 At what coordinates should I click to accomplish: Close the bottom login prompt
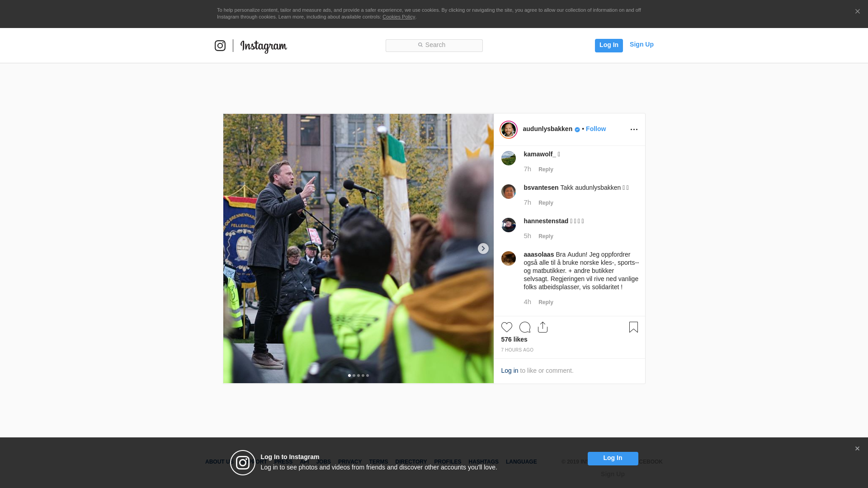[857, 449]
